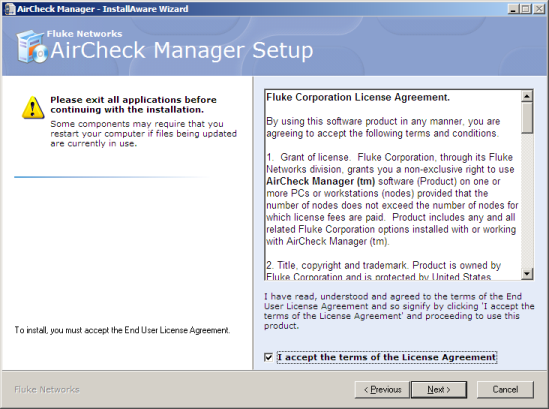Uncheck the accept License Agreement checkbox
This screenshot has width=549, height=409.
pos(269,357)
